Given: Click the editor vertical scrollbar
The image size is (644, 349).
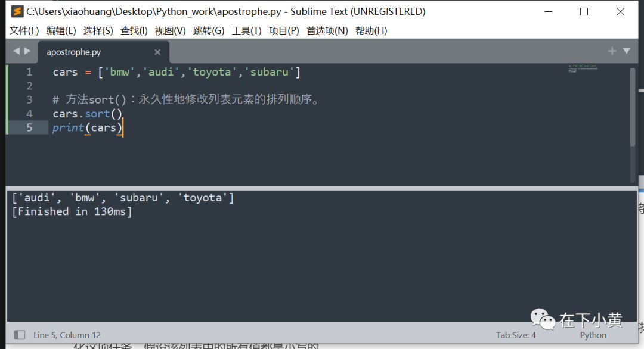Looking at the screenshot, I should [x=633, y=107].
